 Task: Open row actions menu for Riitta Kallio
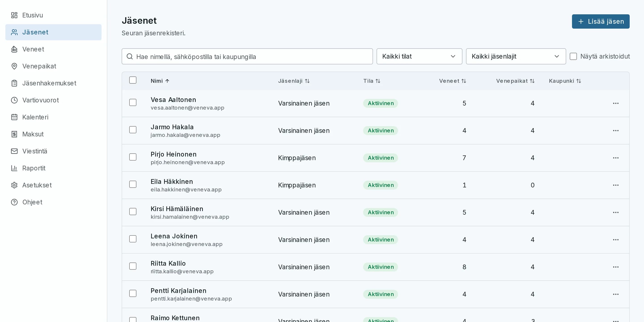(x=616, y=267)
